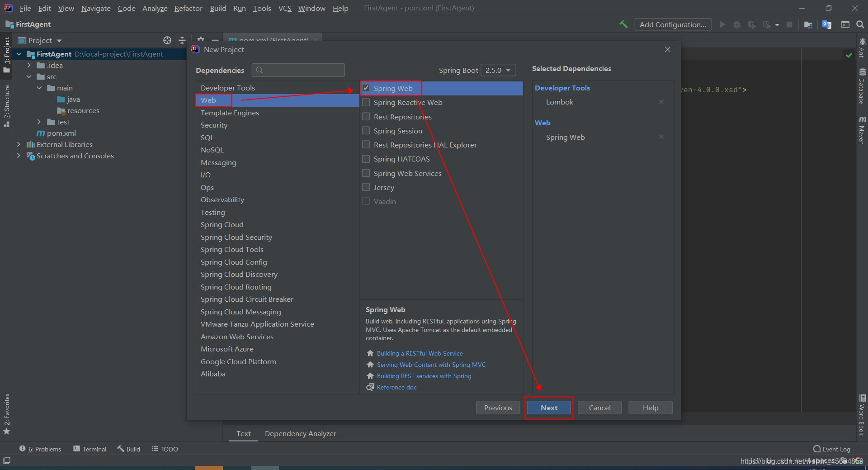The height and width of the screenshot is (470, 868).
Task: Check the Spring Session checkbox
Action: (x=366, y=131)
